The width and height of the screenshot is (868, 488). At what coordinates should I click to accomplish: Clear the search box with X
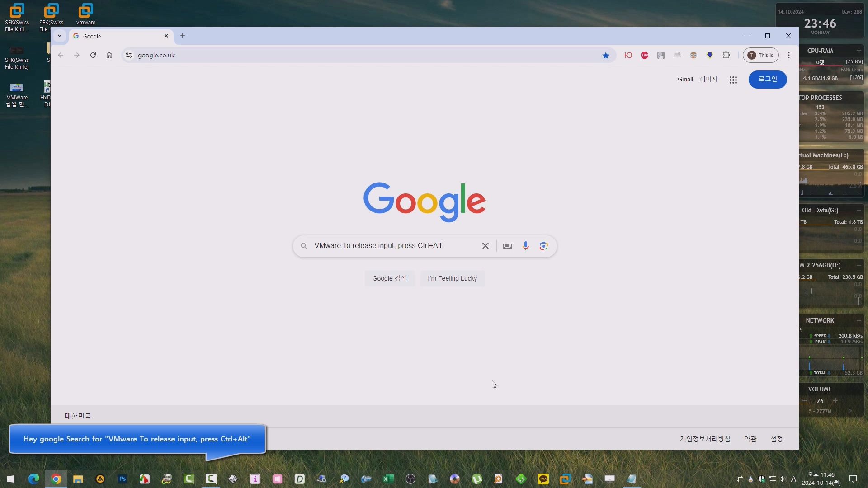tap(485, 246)
